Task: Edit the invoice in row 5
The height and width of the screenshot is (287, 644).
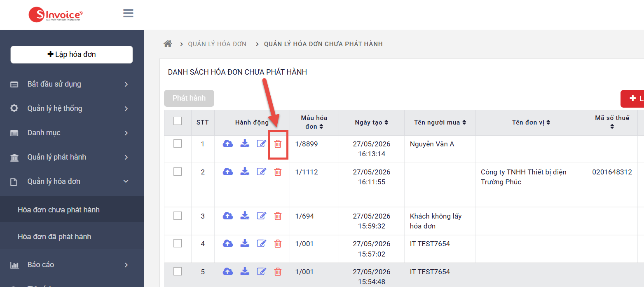Action: click(262, 272)
